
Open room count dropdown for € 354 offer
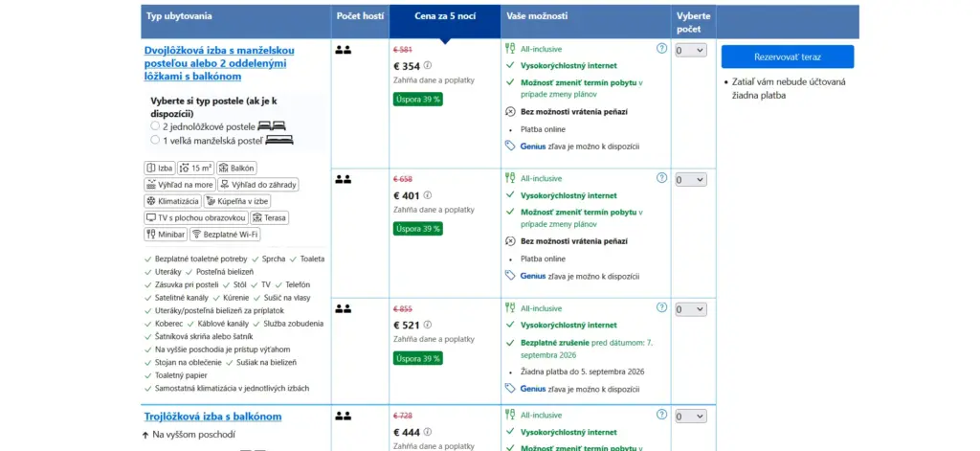pyautogui.click(x=691, y=50)
